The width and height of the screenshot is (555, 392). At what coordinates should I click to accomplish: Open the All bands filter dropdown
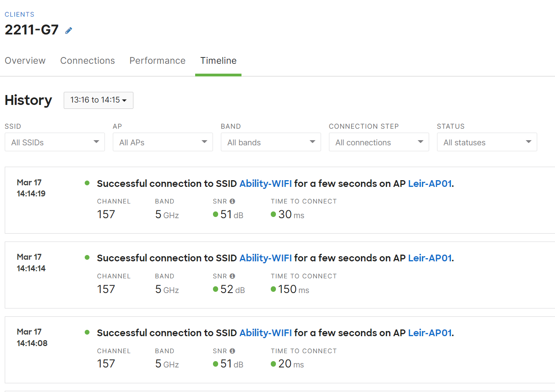pos(271,142)
